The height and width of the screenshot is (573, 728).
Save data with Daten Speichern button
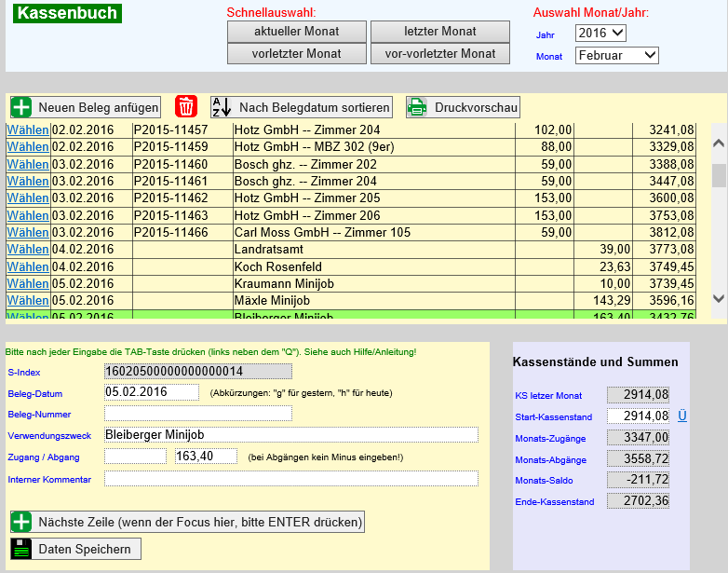point(75,549)
